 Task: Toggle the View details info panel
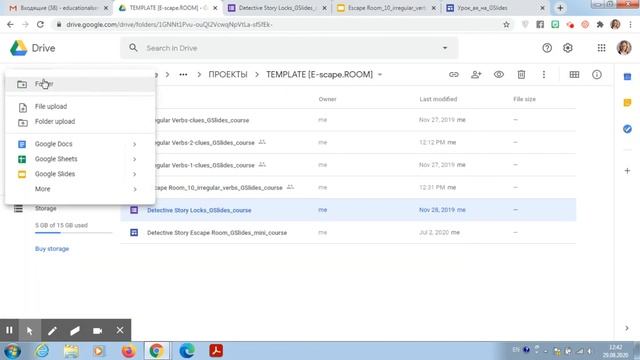click(x=597, y=75)
